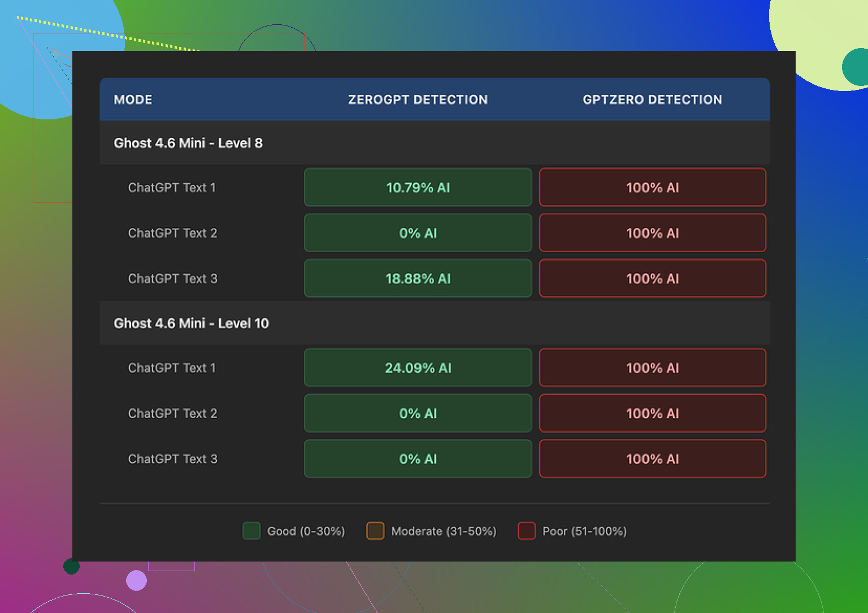Select Level 10 ChatGPT Text 3 ZeroGPT 0% AI cell

click(418, 459)
